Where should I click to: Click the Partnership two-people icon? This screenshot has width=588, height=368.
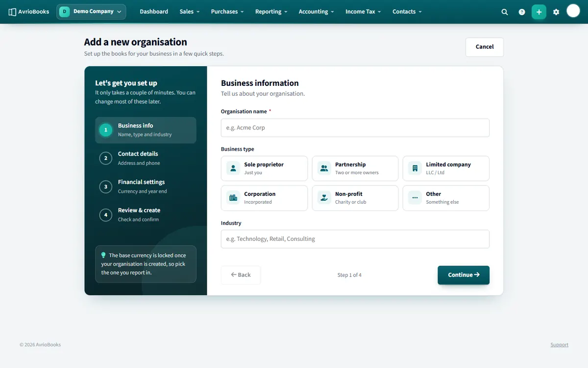coord(324,168)
